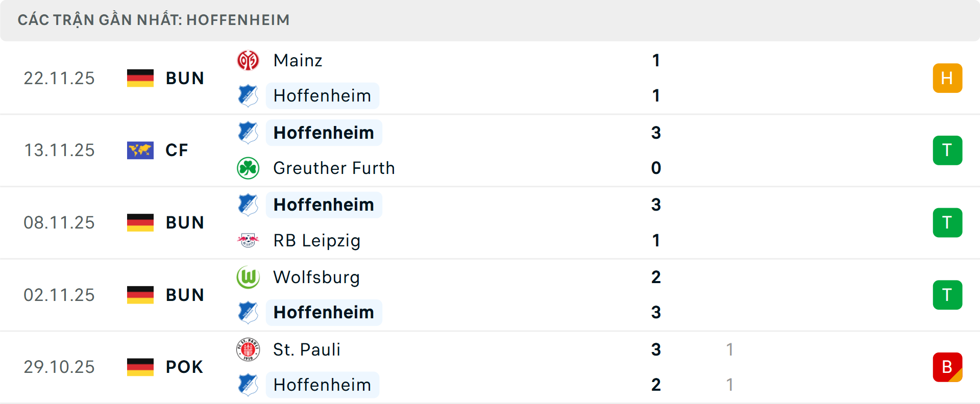This screenshot has height=404, width=980.
Task: Click the RB Leipzig club logo
Action: [249, 240]
